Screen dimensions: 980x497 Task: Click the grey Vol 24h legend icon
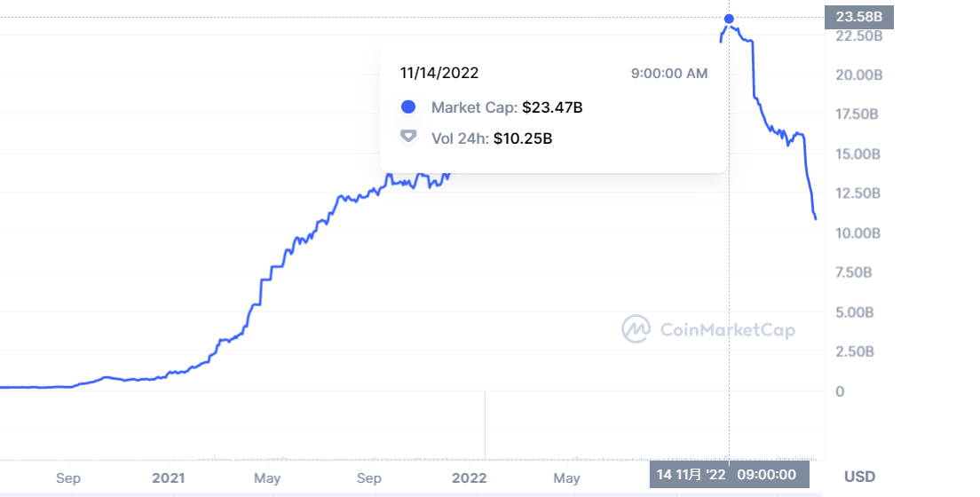click(x=408, y=137)
